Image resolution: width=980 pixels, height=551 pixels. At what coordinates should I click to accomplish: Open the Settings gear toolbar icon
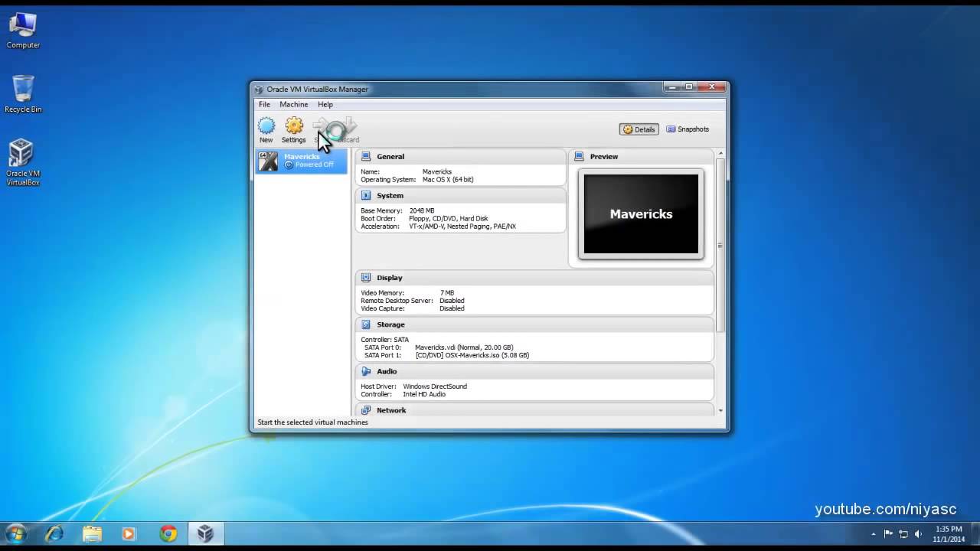294,126
